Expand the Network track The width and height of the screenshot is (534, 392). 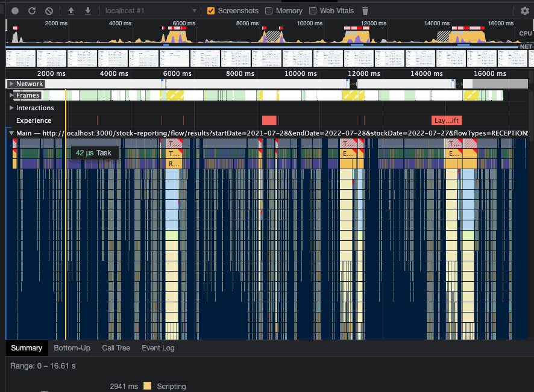[x=11, y=84]
